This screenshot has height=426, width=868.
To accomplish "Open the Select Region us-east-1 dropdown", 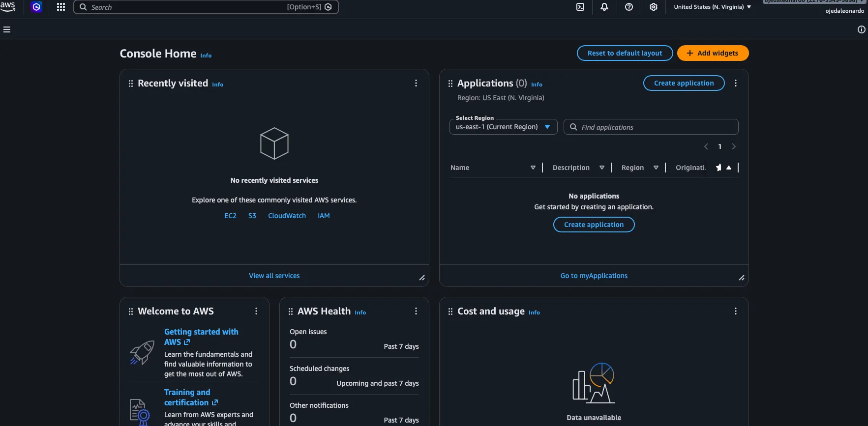I will click(x=504, y=127).
